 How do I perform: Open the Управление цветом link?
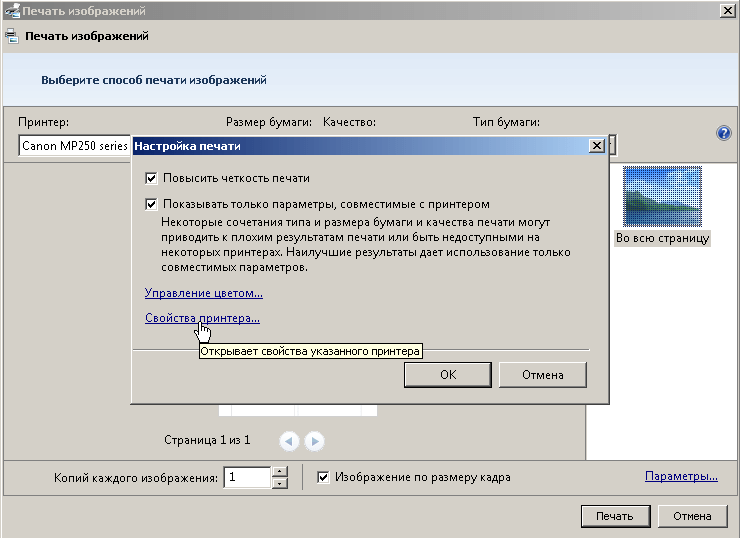point(203,293)
